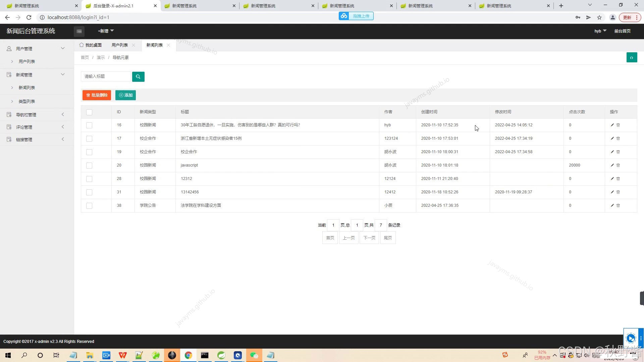Open Chrome from the Windows taskbar
644x362 pixels.
click(188, 355)
